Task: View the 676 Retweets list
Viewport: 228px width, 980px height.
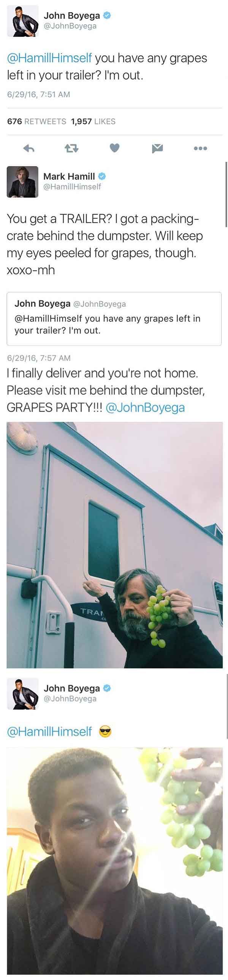Action: (37, 121)
